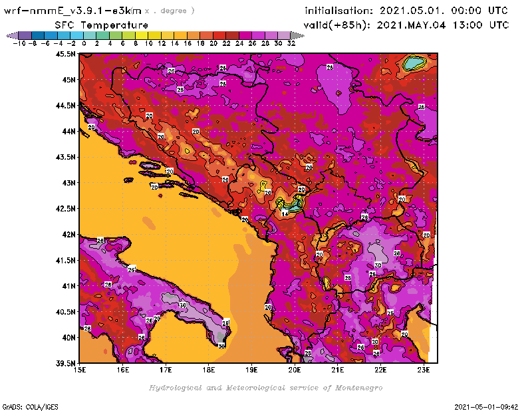Click the gray right arrow end of the color scale
This screenshot has width=532, height=411.
pos(297,35)
